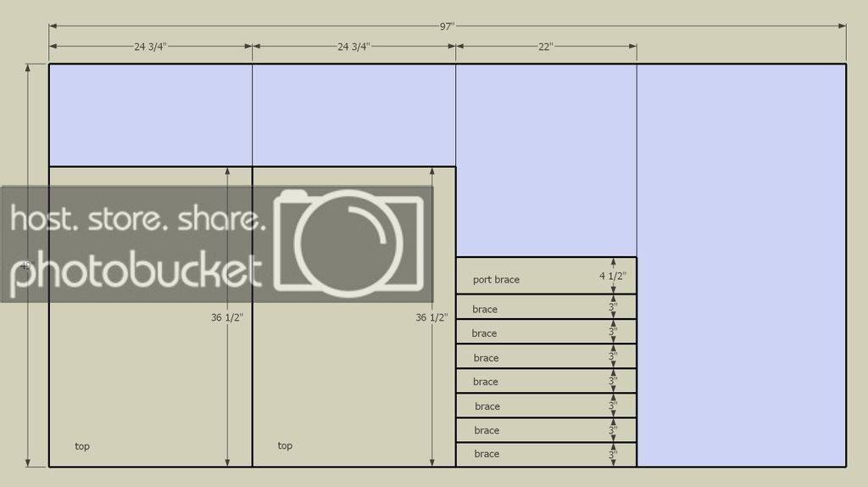The height and width of the screenshot is (487, 868).
Task: Click the 36 1/2" dimension beside the brace column
Action: [431, 317]
